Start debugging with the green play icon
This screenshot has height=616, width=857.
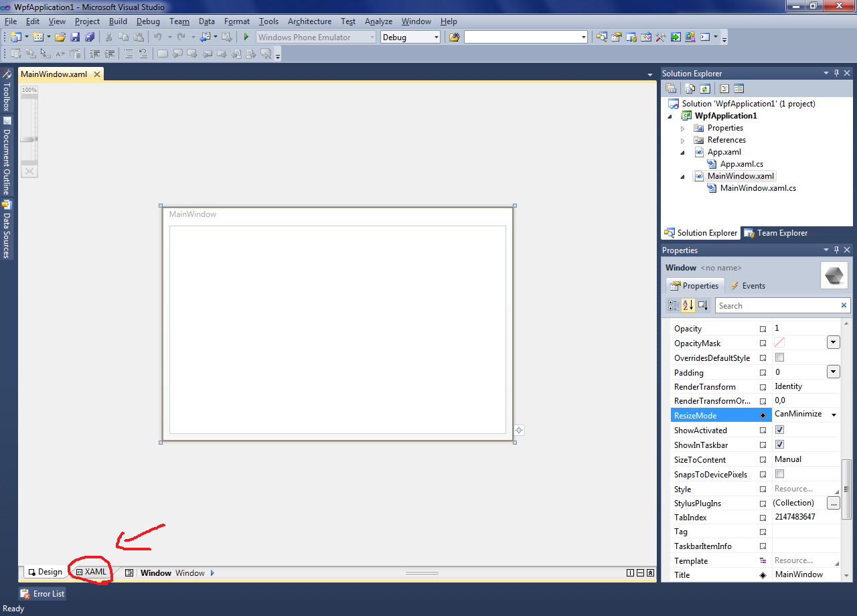tap(246, 37)
